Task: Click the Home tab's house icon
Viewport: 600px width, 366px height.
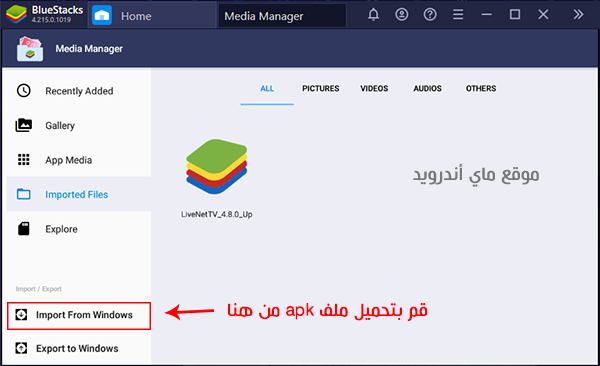Action: (x=102, y=15)
